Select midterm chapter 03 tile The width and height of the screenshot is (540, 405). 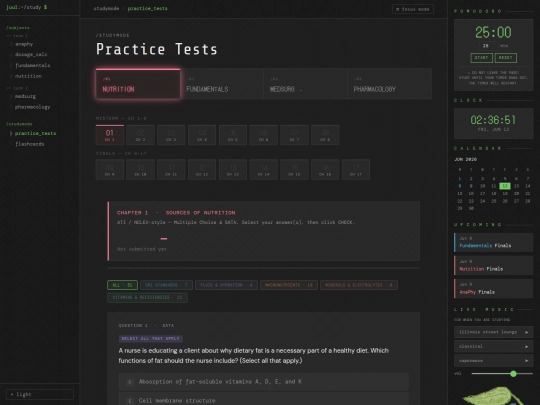point(171,135)
